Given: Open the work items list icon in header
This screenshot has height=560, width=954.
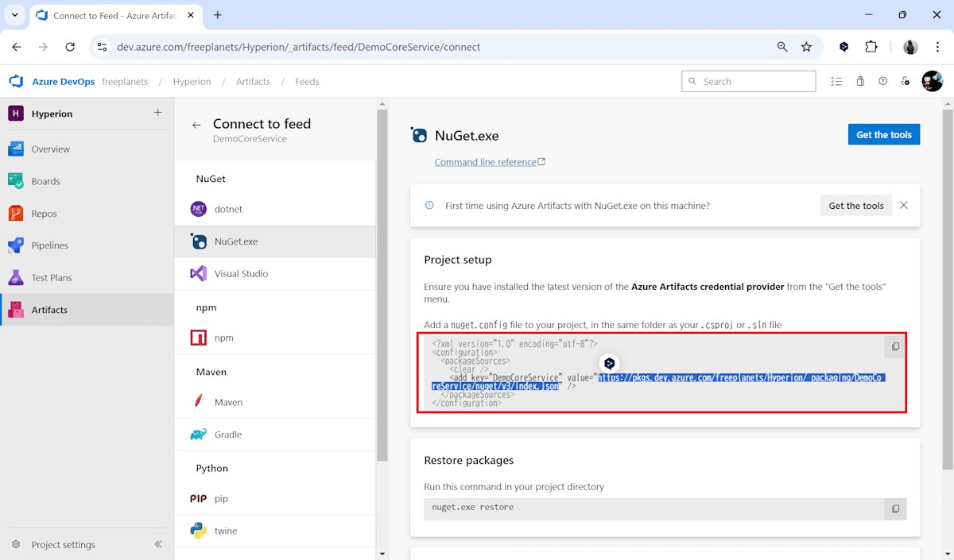Looking at the screenshot, I should (836, 81).
